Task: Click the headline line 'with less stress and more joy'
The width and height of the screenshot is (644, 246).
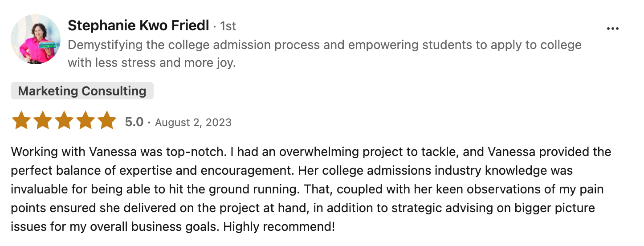Action: pos(151,63)
